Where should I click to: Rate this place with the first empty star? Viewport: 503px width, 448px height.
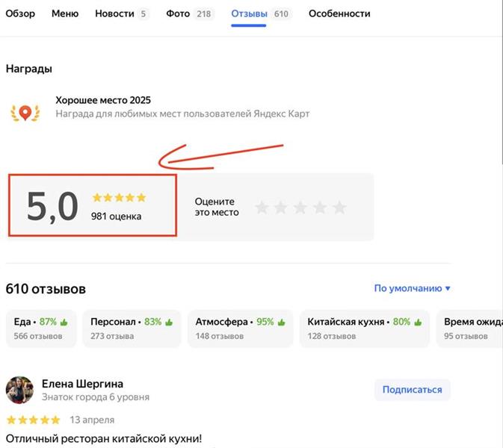[262, 208]
